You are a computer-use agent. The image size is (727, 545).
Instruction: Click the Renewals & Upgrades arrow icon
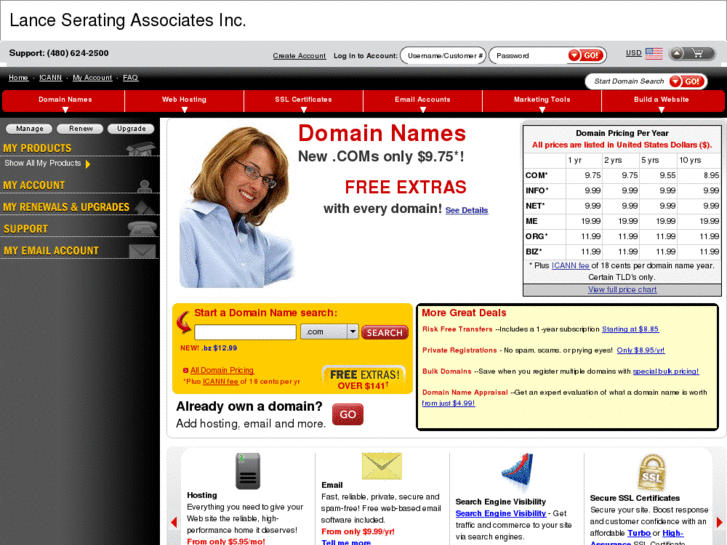(x=145, y=207)
